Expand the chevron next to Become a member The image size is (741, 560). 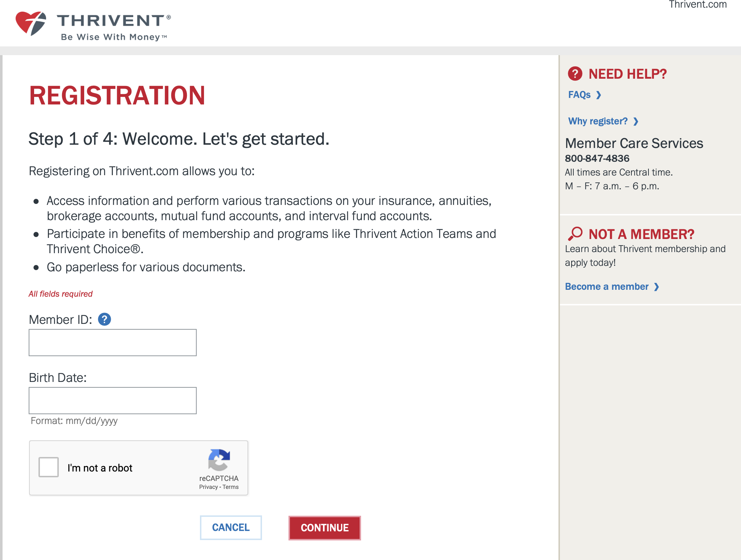657,287
